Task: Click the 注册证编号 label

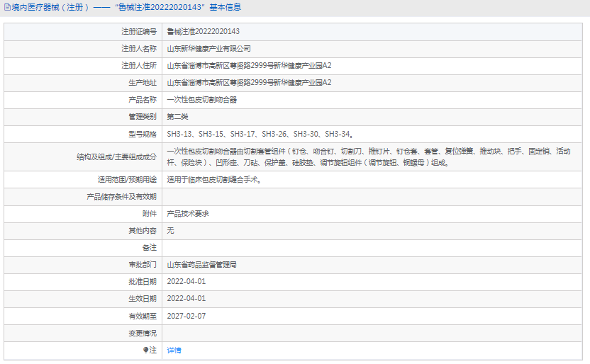Action: [x=139, y=32]
